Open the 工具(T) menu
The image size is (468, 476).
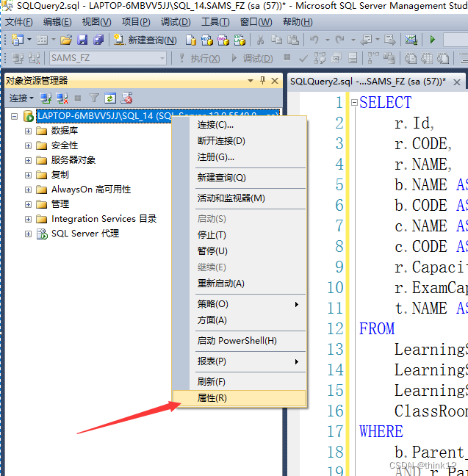(215, 22)
